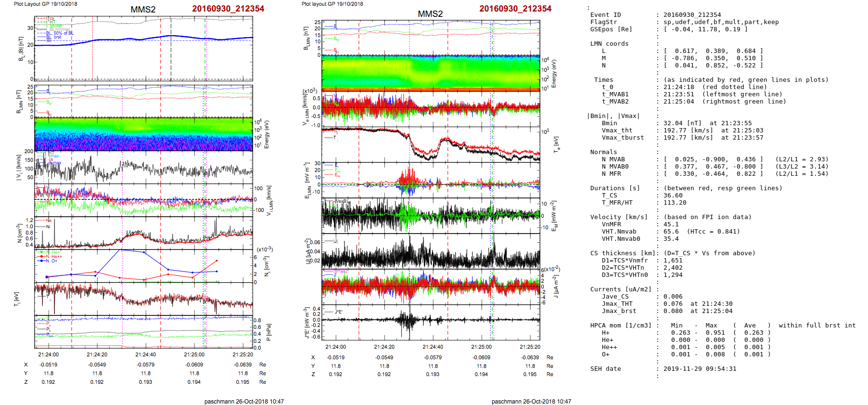The width and height of the screenshot is (868, 405).
Task: Click the 21:24:40 time label under left plot
Action: click(145, 354)
